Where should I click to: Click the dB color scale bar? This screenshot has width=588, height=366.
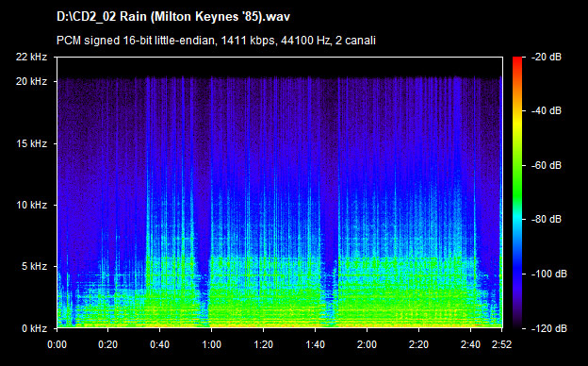[517, 192]
